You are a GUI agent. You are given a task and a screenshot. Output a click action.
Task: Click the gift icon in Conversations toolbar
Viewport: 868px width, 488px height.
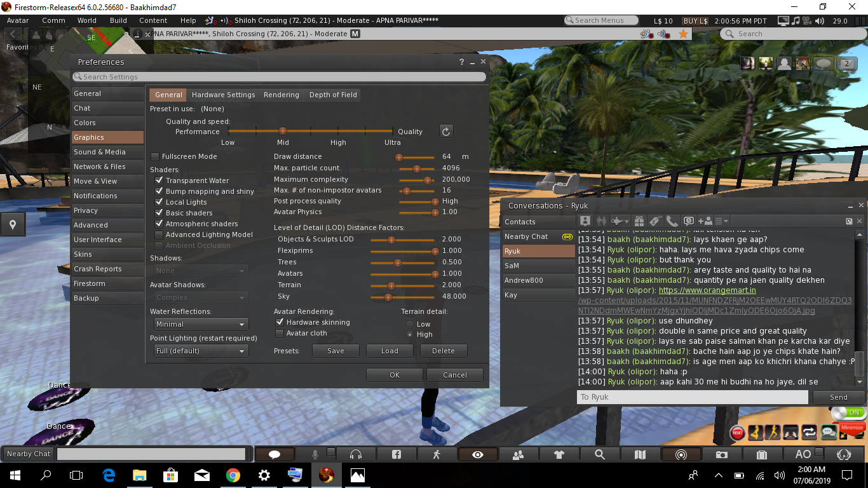point(639,221)
